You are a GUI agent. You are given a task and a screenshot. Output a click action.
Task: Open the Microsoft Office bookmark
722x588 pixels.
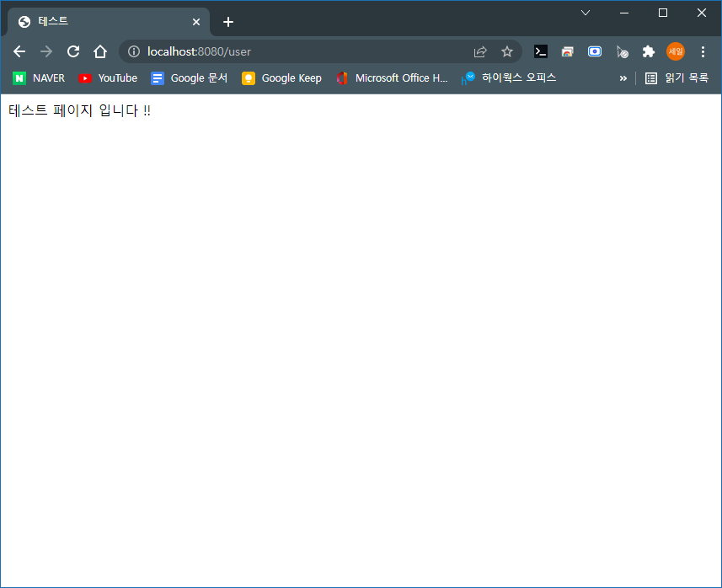[x=392, y=78]
